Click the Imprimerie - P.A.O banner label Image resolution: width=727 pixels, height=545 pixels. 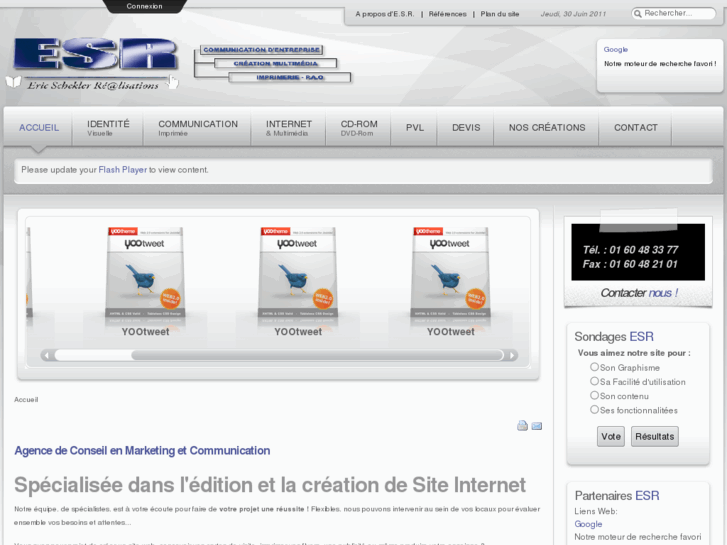290,77
